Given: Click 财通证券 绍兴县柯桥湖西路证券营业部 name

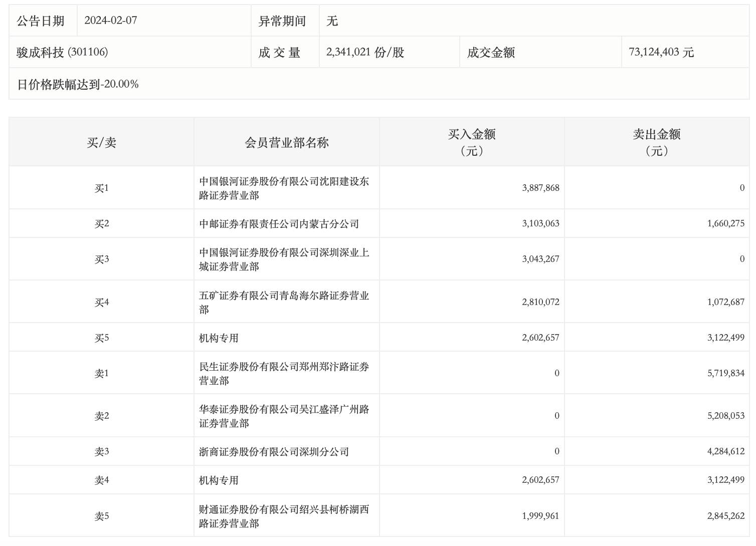Looking at the screenshot, I should coord(284,516).
